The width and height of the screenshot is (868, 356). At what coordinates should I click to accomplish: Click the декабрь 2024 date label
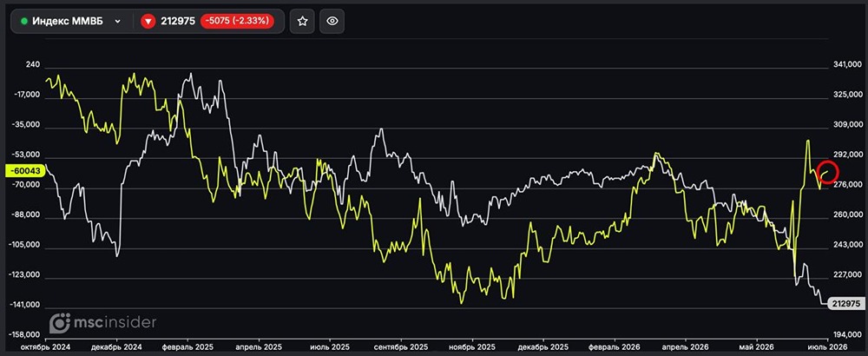[x=116, y=346]
